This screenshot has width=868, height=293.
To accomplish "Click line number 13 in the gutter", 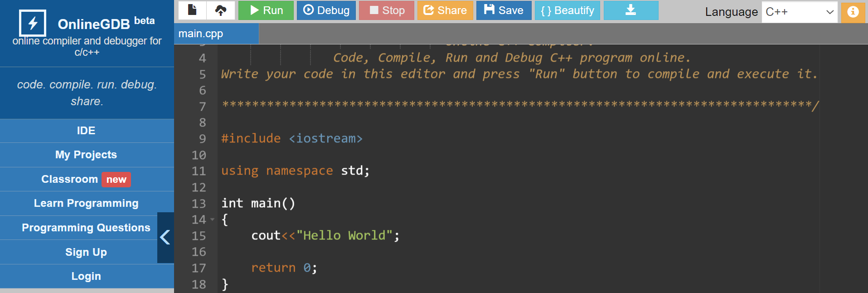I will point(199,204).
